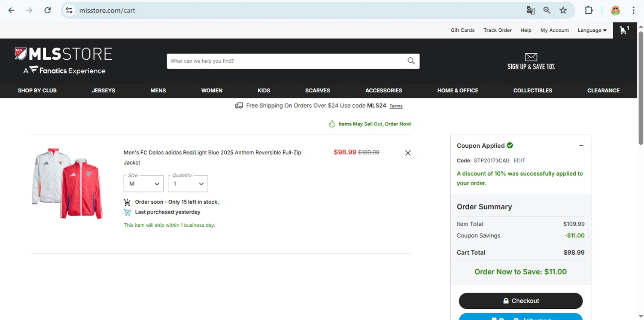644x320 pixels.
Task: Click 'Last purchased yesterday' text
Action: 167,212
